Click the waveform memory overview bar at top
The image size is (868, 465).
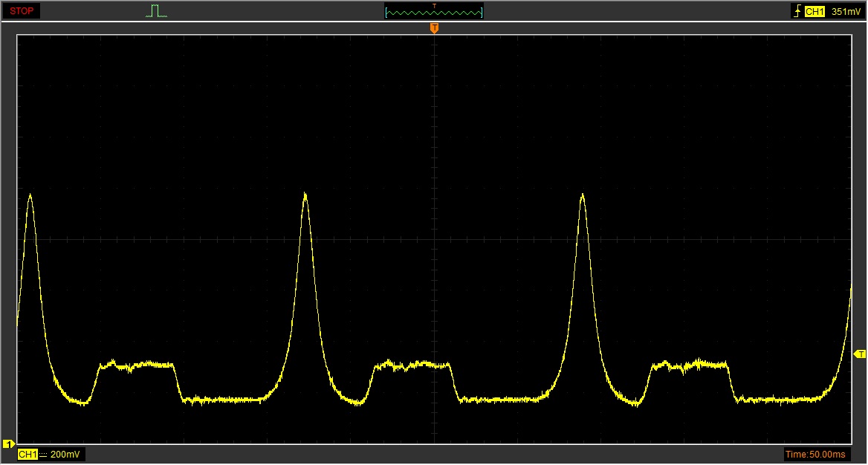coord(434,12)
